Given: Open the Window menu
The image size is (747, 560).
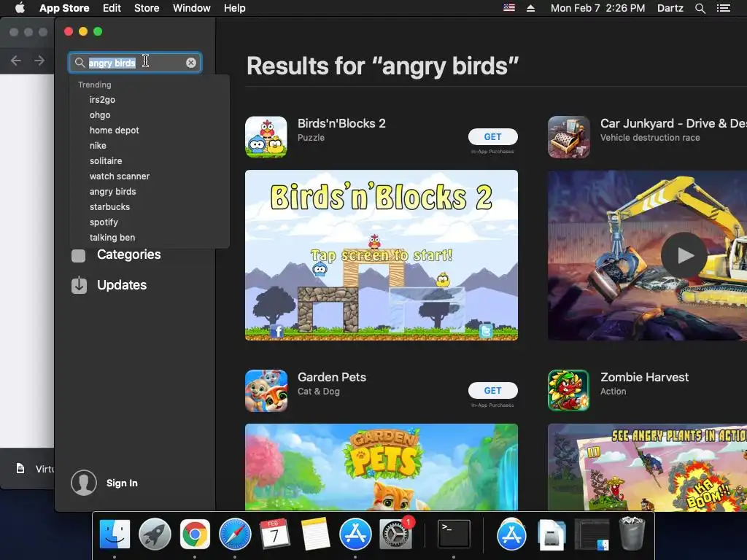Looking at the screenshot, I should [192, 8].
